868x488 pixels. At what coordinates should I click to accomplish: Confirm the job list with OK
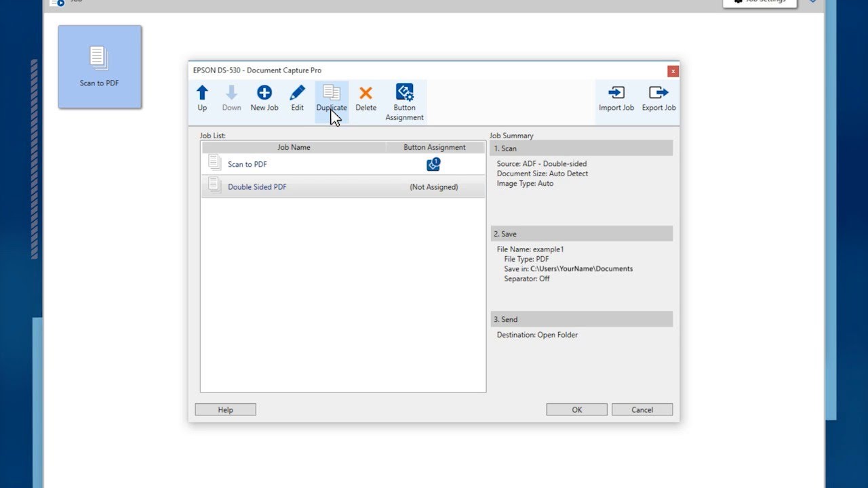tap(577, 409)
